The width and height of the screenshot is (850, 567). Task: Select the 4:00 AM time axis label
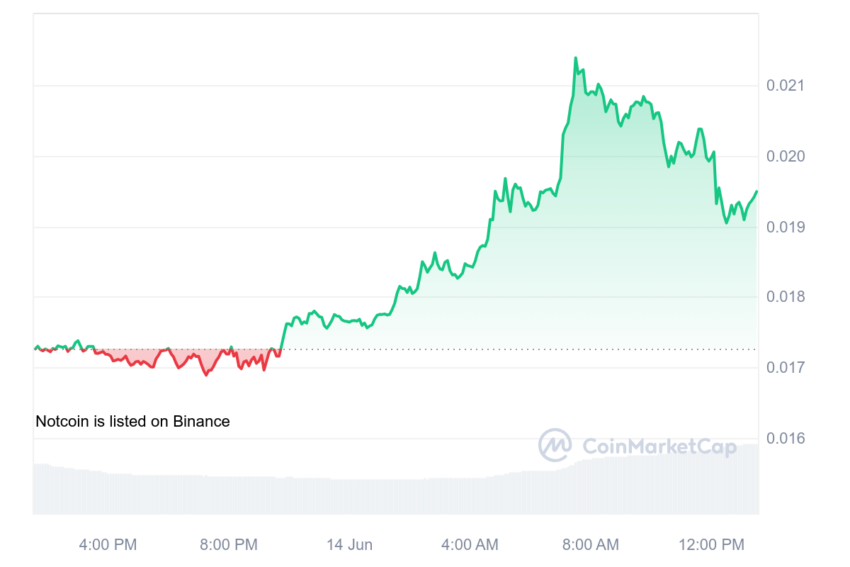click(469, 544)
